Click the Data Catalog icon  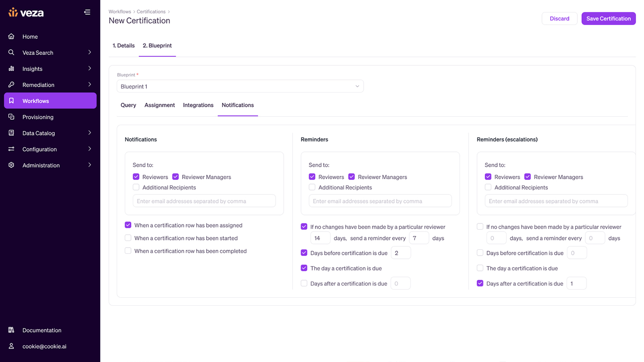pos(12,133)
